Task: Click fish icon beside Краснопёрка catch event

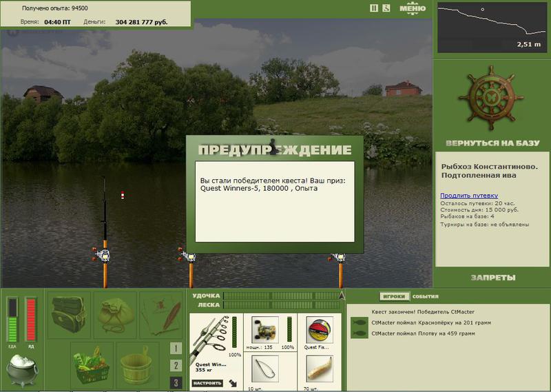Action: pos(359,322)
